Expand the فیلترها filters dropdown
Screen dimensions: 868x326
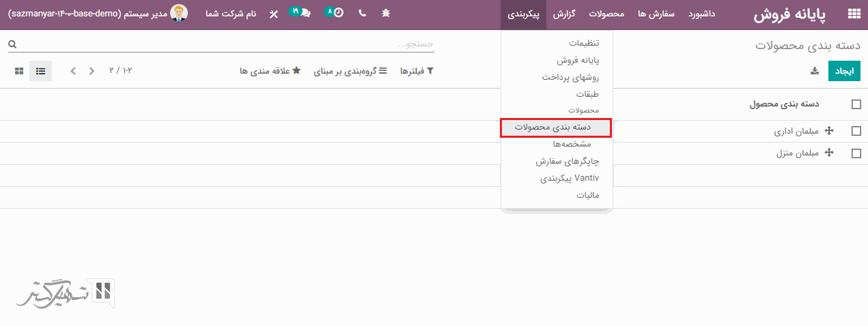click(x=417, y=71)
